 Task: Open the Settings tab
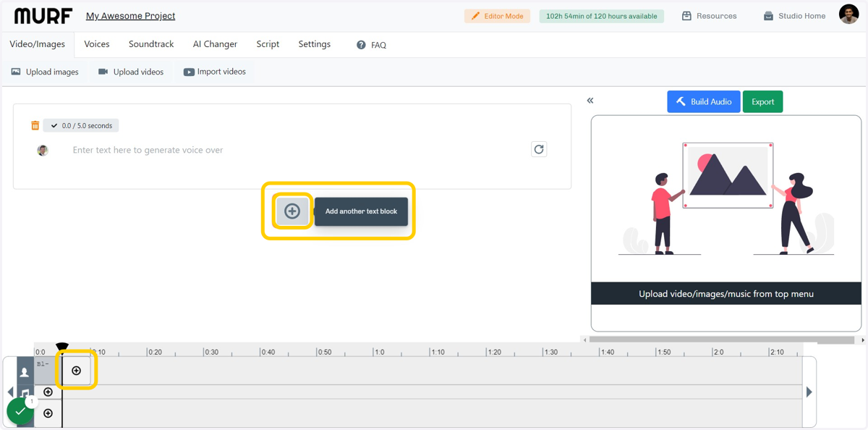click(x=315, y=44)
